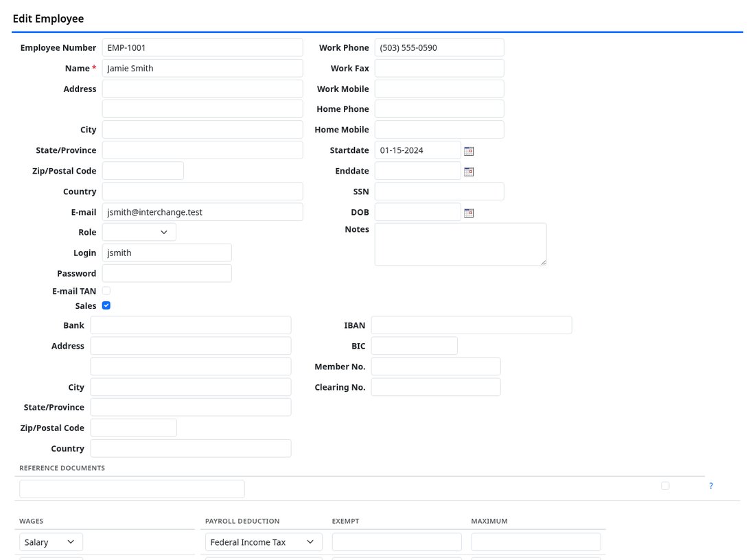Viewport: 755px width, 560px height.
Task: Open the Salary wages dropdown
Action: pos(51,541)
